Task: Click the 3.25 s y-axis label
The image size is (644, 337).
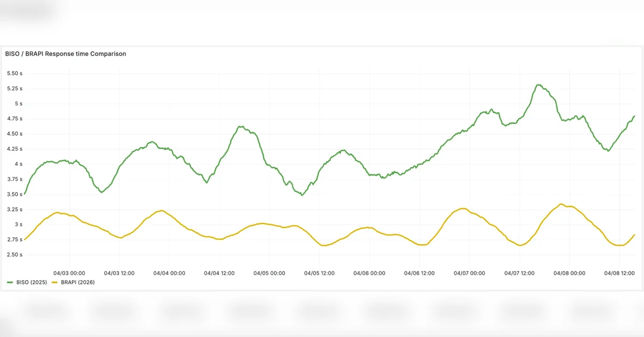Action: pyautogui.click(x=14, y=209)
